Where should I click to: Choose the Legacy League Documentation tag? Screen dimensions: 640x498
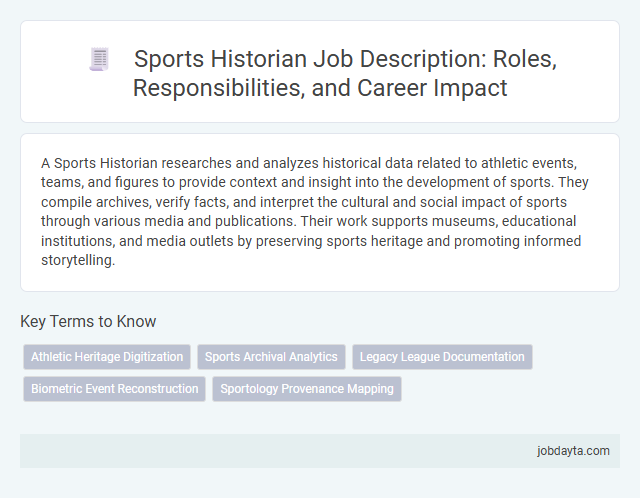pyautogui.click(x=442, y=357)
